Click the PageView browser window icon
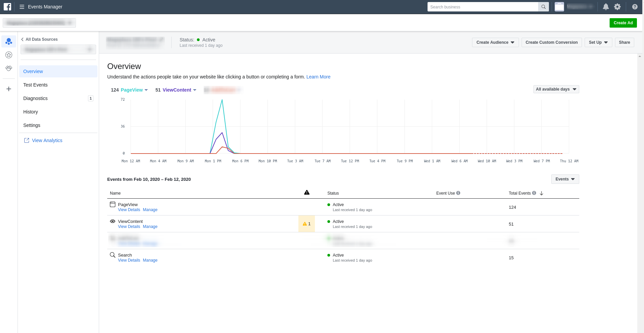The image size is (644, 333). coord(113,204)
